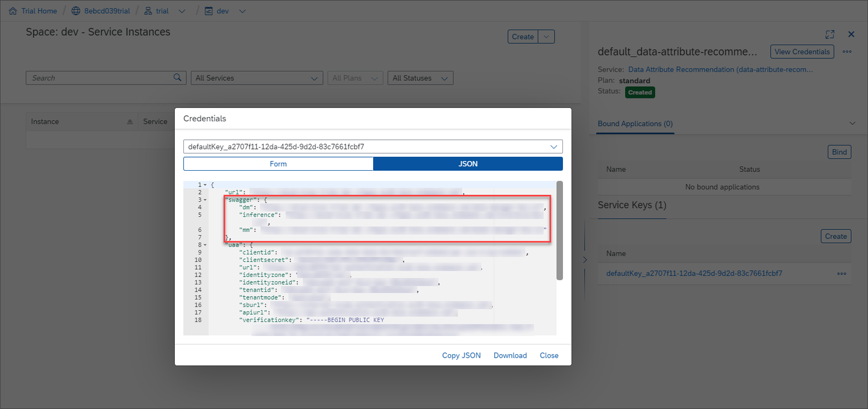Click the instance Search field

pos(99,78)
